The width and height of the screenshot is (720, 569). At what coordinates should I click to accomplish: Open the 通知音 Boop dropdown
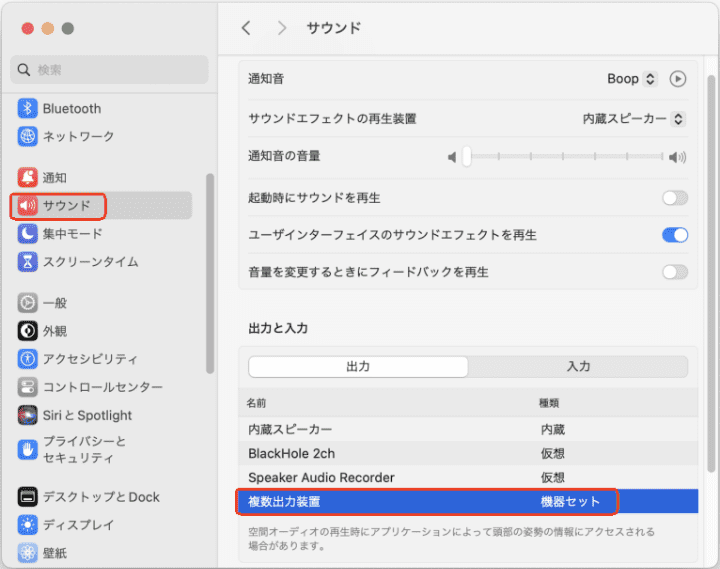pyautogui.click(x=632, y=79)
